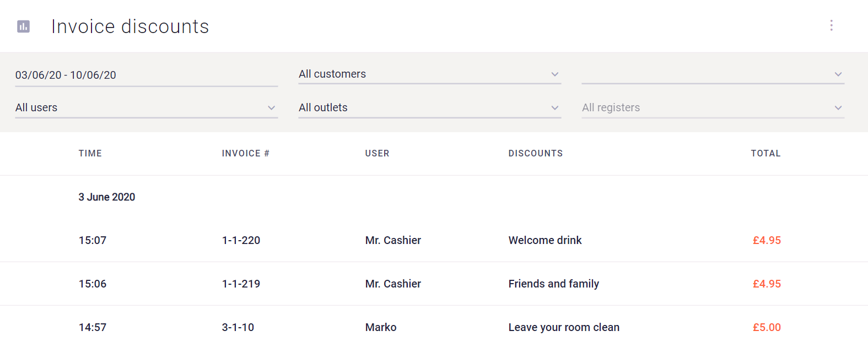Click the chevron on the empty top-right filter
The image size is (868, 347).
coord(839,73)
